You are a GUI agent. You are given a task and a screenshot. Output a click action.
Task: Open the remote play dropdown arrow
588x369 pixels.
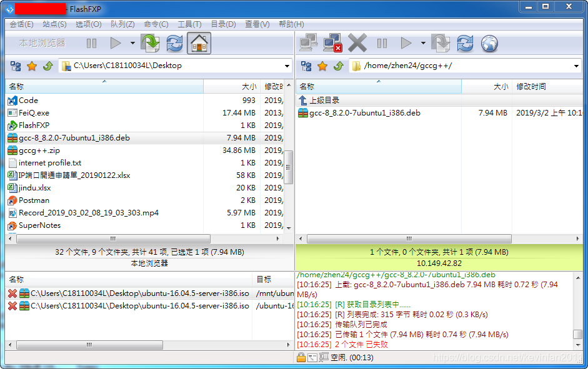pos(423,43)
